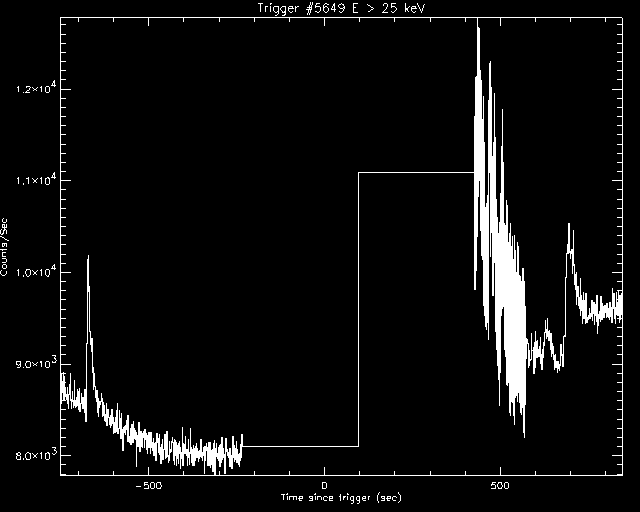The image size is (640, 512).
Task: Click the y-axis label 'Counts/Sec'
Action: [4, 247]
